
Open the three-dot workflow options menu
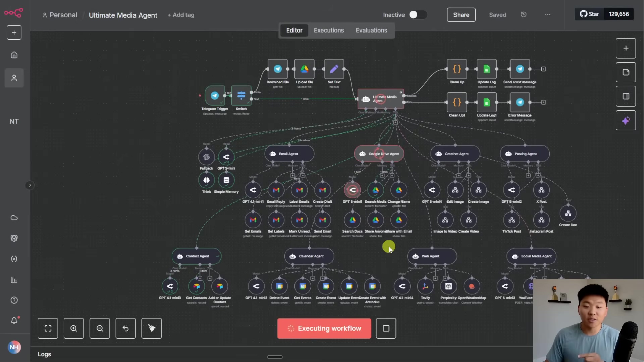[x=548, y=15]
